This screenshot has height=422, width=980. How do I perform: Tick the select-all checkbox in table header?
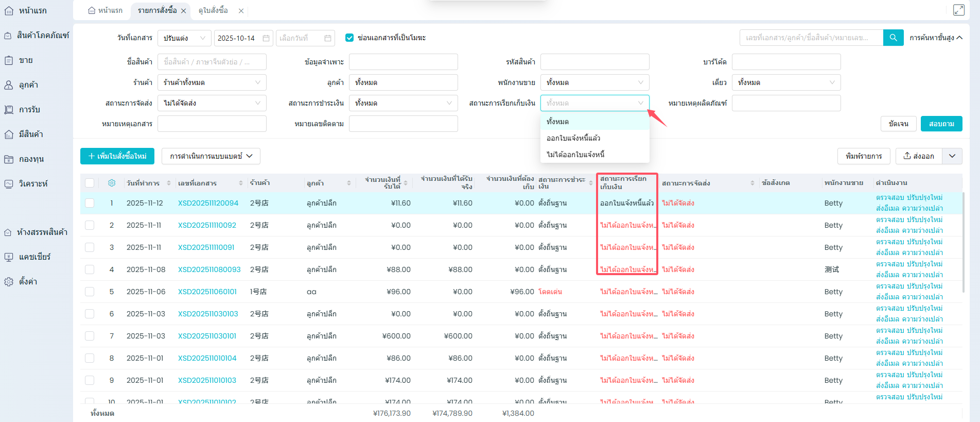[90, 183]
